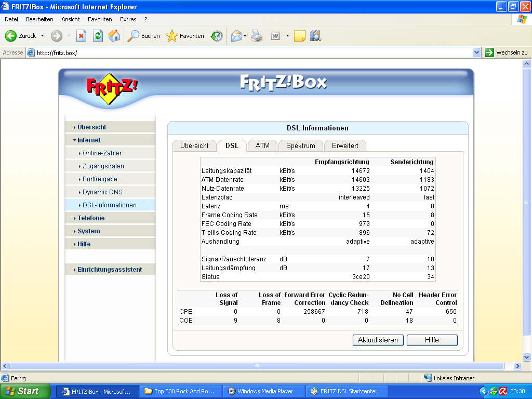This screenshot has height=399, width=532.
Task: Open the Windows Start button
Action: tap(25, 391)
